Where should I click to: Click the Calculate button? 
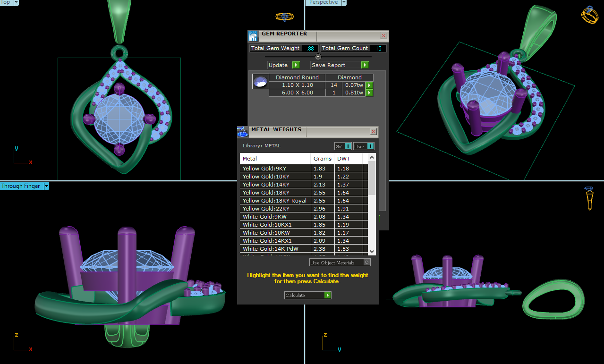pos(307,296)
